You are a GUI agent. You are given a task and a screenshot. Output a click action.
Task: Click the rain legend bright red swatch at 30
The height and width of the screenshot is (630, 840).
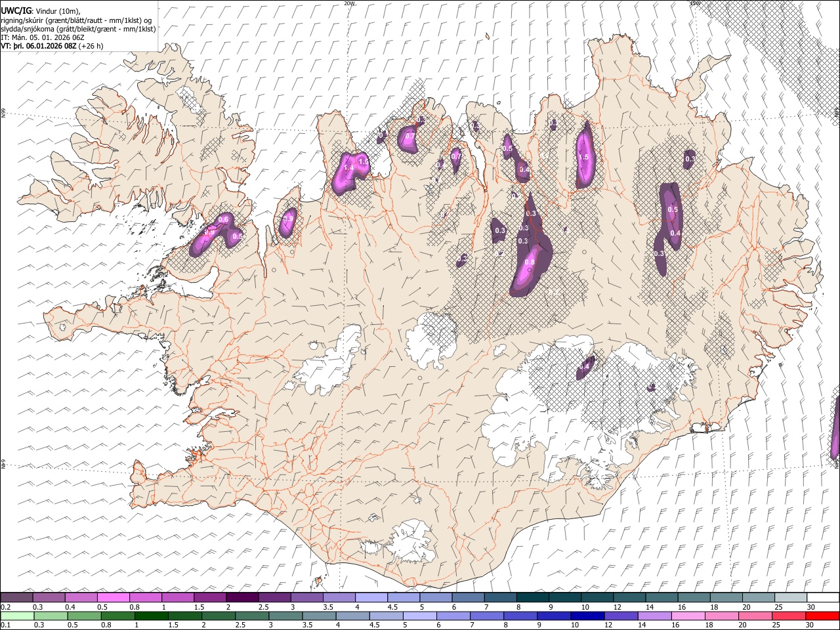click(822, 616)
